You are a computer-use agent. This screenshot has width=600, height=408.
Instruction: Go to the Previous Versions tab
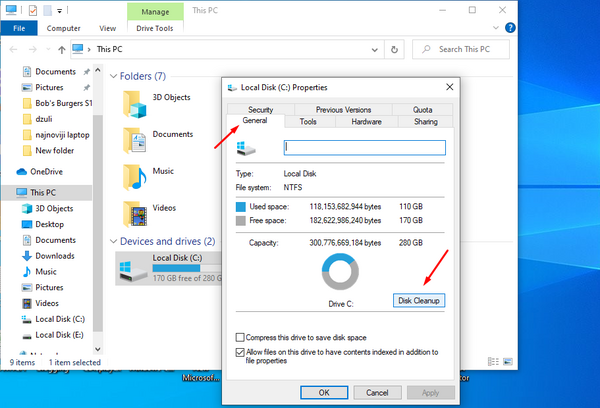pos(343,109)
